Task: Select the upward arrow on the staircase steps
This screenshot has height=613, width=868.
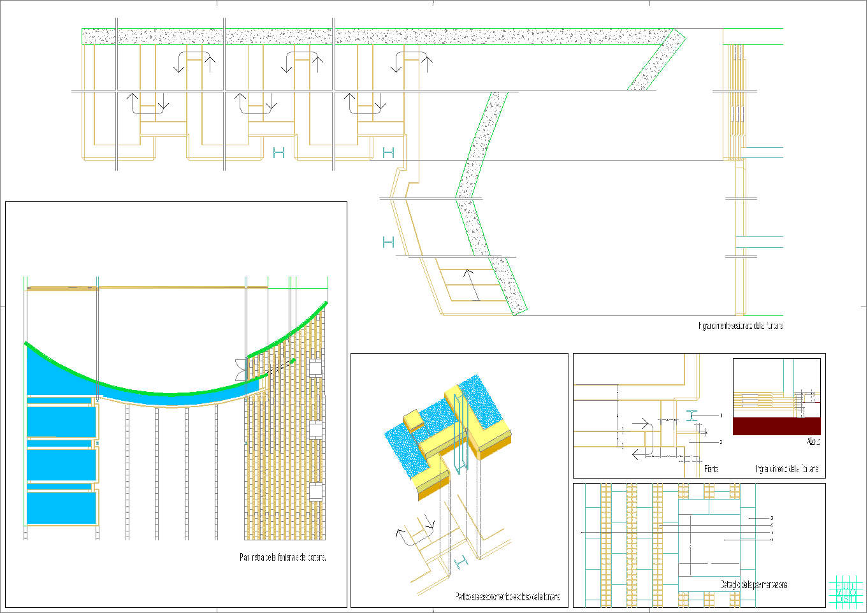Action: 470,284
